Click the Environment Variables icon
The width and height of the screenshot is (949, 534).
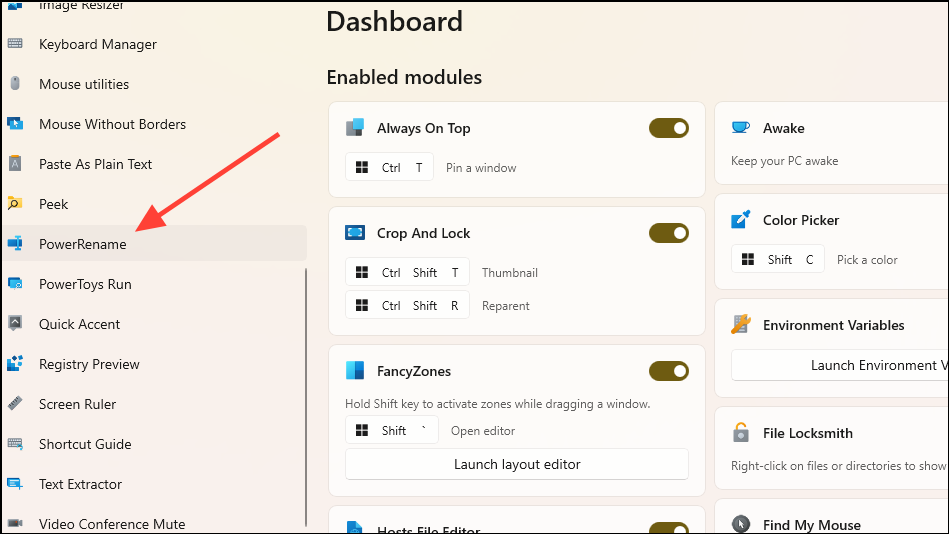741,325
